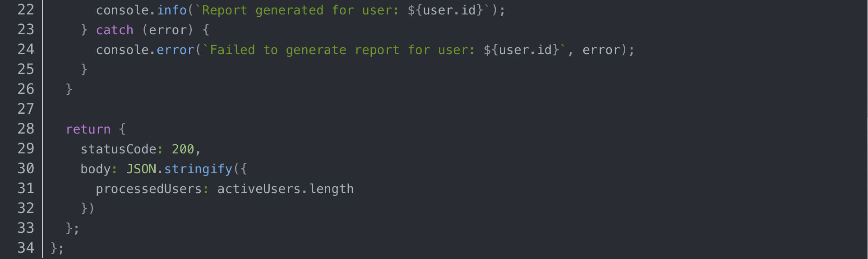Place cursor on activeUsers.length expression
Screen dimensions: 868x259
(x=285, y=189)
